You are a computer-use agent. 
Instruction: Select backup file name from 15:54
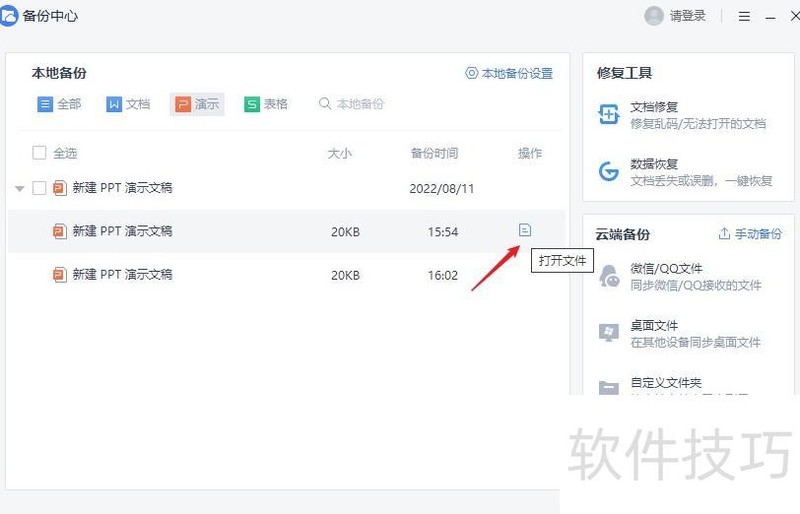122,231
